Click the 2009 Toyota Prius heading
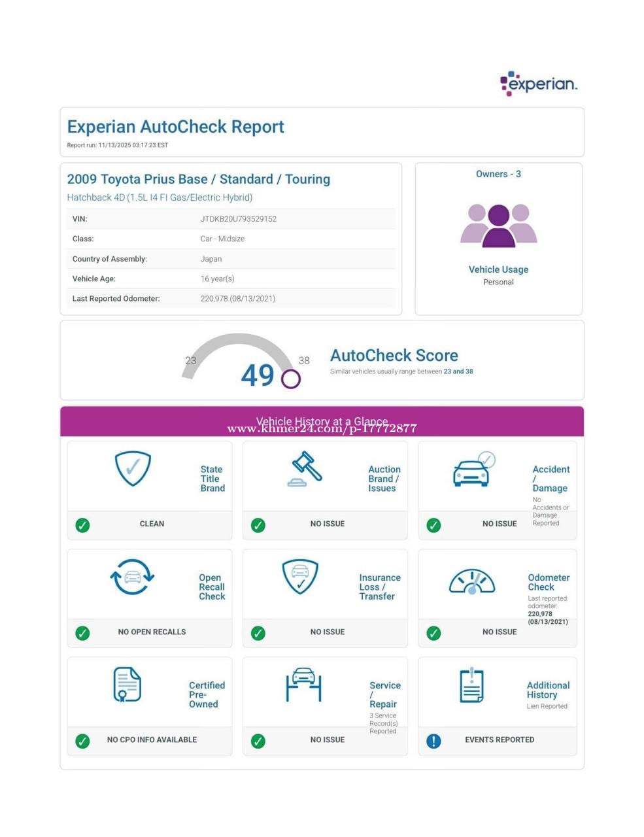644x837 pixels. (x=198, y=179)
